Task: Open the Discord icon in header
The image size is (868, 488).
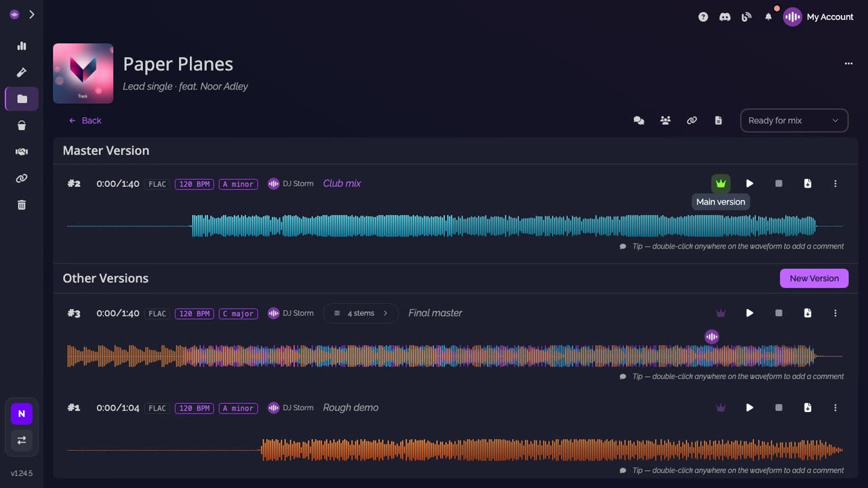Action: point(725,17)
